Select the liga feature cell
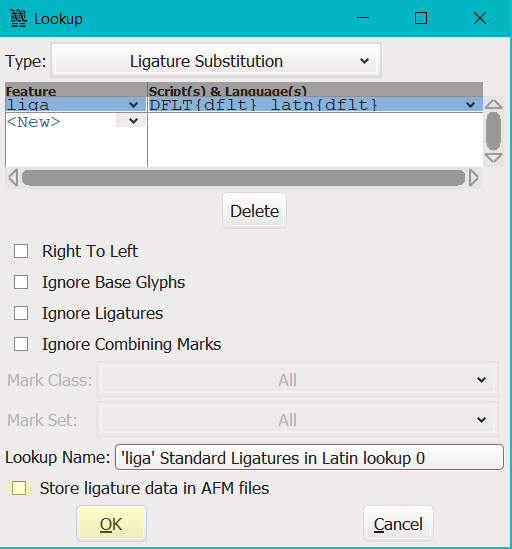Viewport: 512px width, 549px height. [76, 105]
